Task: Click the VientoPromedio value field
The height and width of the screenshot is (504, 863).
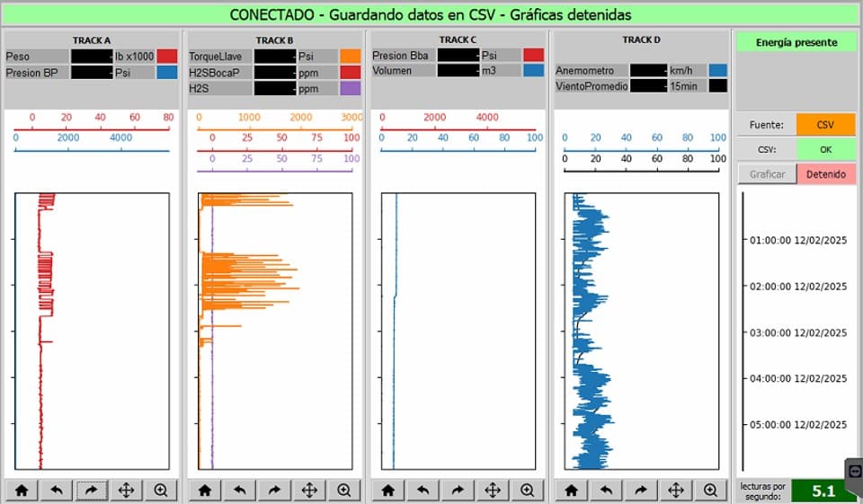Action: coord(649,86)
